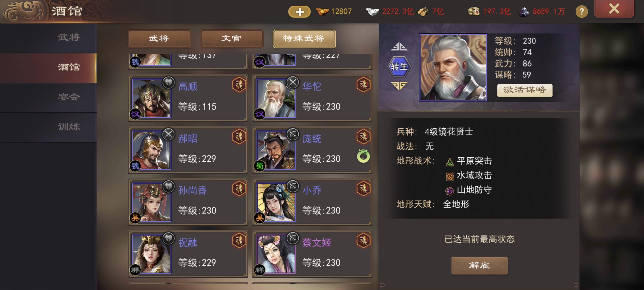Click the soul badge on 高顺's card

pos(239,85)
